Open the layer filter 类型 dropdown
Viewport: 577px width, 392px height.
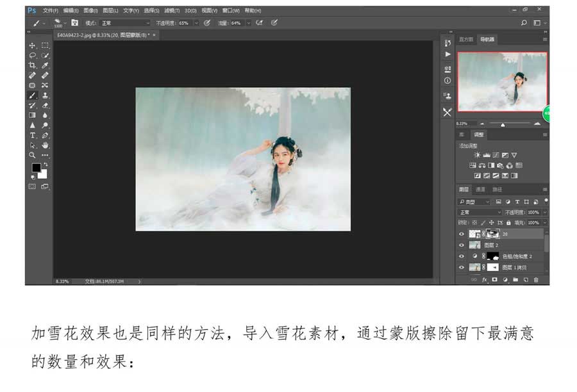474,202
